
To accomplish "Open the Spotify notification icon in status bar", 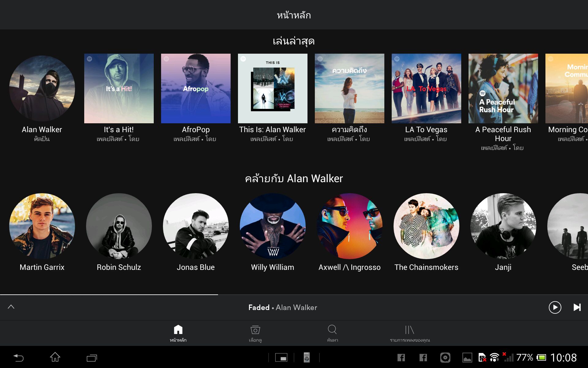I will [x=445, y=358].
